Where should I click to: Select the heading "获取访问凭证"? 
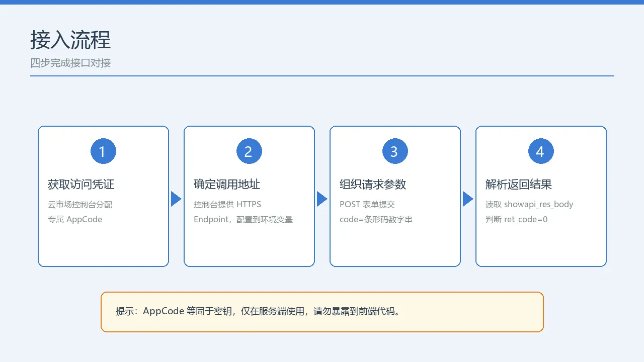click(81, 185)
